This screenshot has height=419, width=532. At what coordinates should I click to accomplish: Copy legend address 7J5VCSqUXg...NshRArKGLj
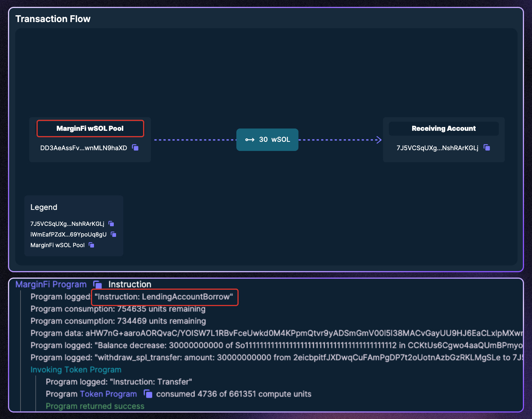pos(111,224)
